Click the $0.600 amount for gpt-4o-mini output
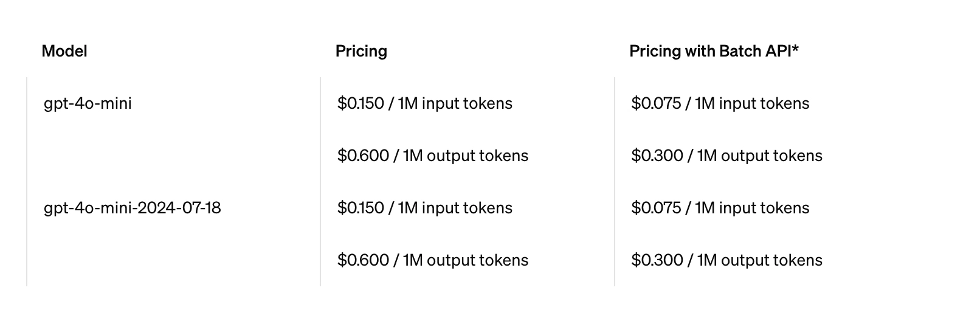The height and width of the screenshot is (310, 980). coord(363,156)
